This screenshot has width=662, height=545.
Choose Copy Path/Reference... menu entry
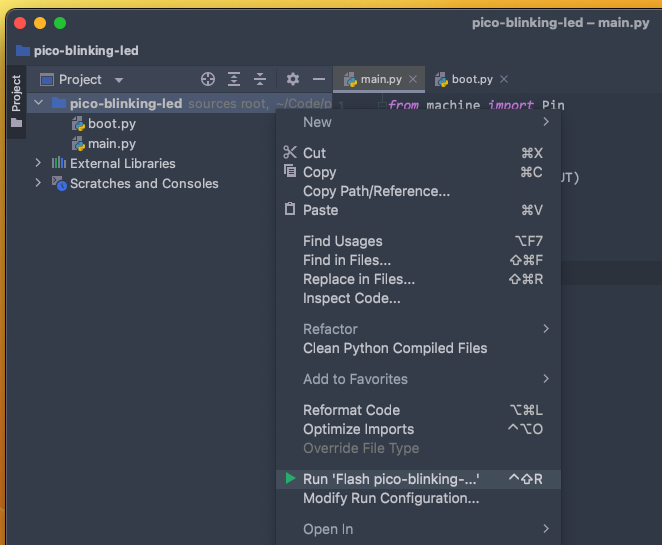(418, 191)
